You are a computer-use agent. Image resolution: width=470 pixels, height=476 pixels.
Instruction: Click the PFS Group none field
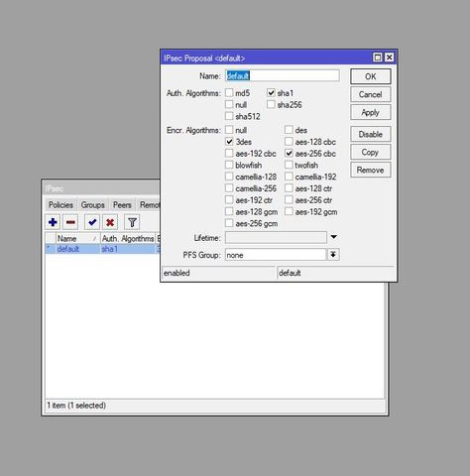(276, 255)
